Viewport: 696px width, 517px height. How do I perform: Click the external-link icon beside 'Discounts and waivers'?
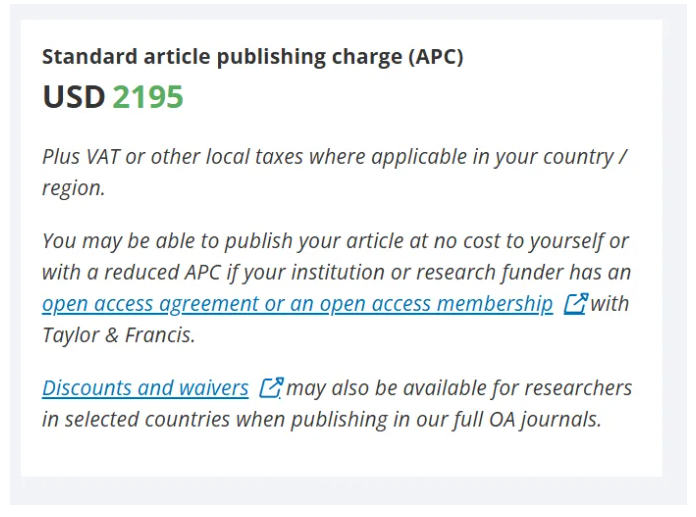271,388
